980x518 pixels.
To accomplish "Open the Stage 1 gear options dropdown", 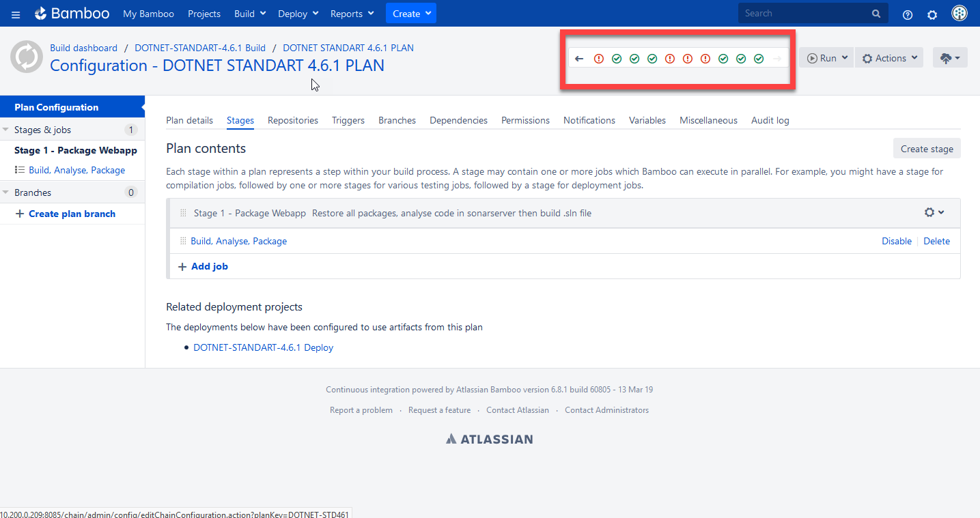I will click(934, 213).
